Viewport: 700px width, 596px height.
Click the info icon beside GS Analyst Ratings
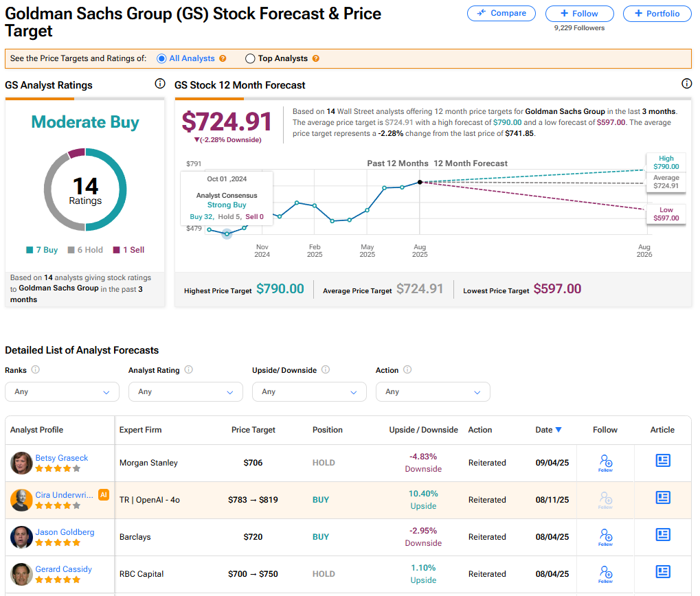[160, 84]
